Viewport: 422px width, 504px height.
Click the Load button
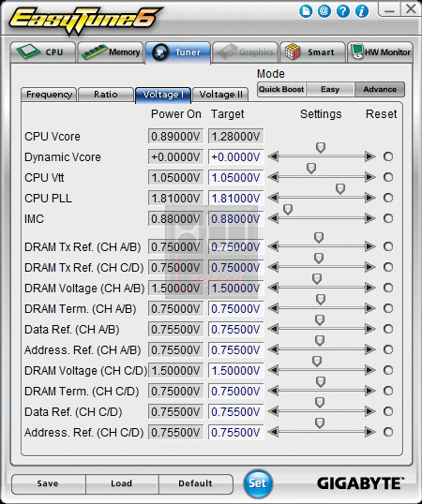click(x=122, y=483)
